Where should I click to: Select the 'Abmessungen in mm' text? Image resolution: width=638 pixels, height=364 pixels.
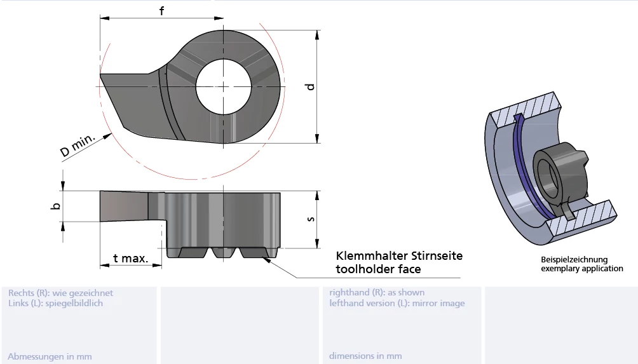pos(50,356)
